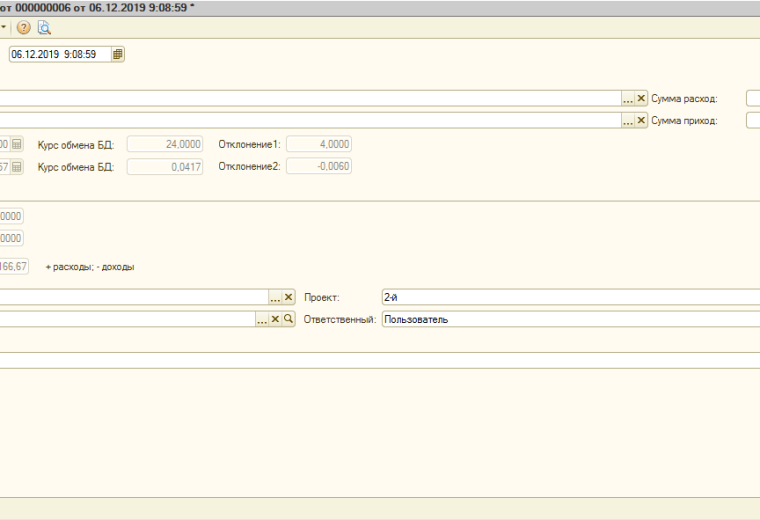Clear the field next to Сумма расход
760x520 pixels.
(x=641, y=99)
